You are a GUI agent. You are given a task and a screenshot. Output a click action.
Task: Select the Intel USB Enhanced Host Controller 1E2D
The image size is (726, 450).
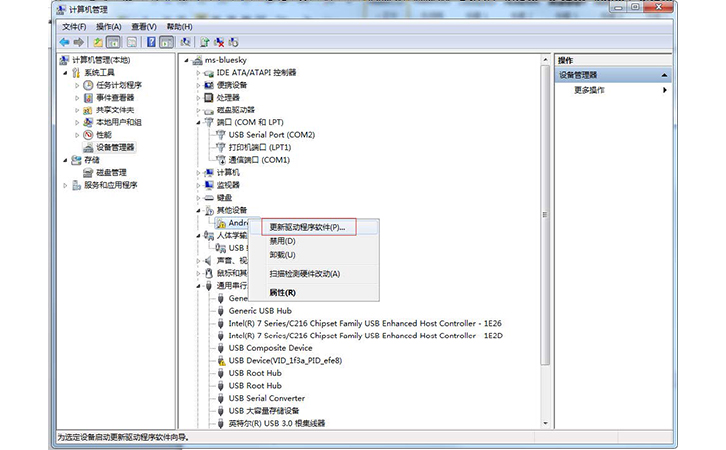tap(366, 336)
